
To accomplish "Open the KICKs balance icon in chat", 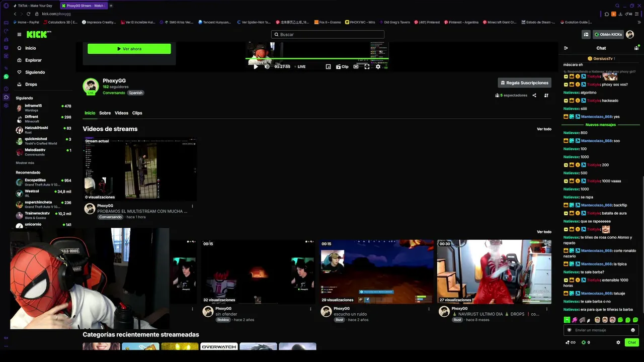I will pyautogui.click(x=584, y=342).
